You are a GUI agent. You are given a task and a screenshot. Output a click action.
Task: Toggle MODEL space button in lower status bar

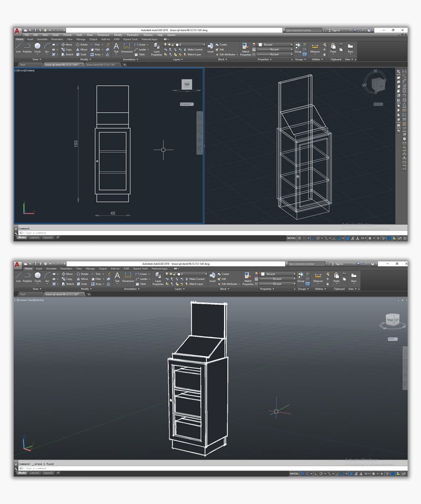pos(294,473)
